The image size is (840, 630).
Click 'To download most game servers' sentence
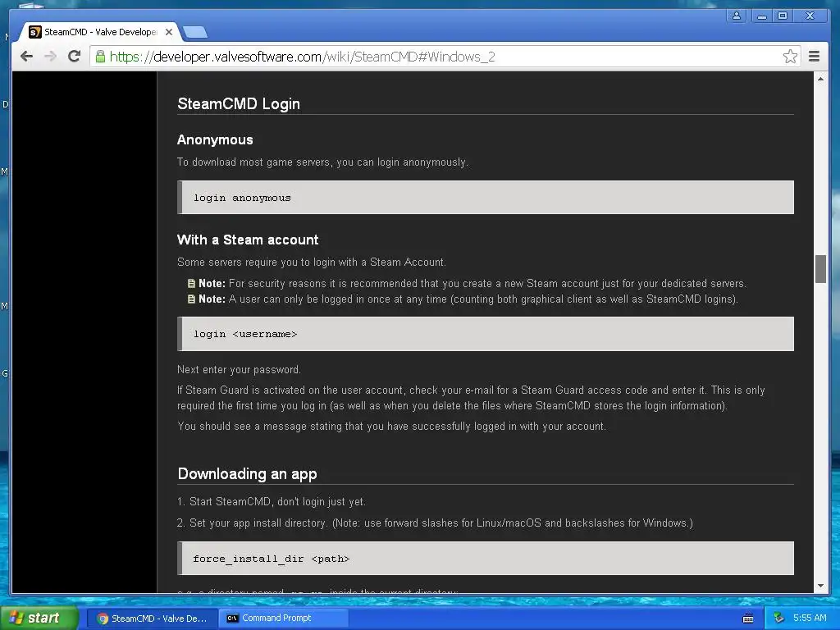click(322, 162)
